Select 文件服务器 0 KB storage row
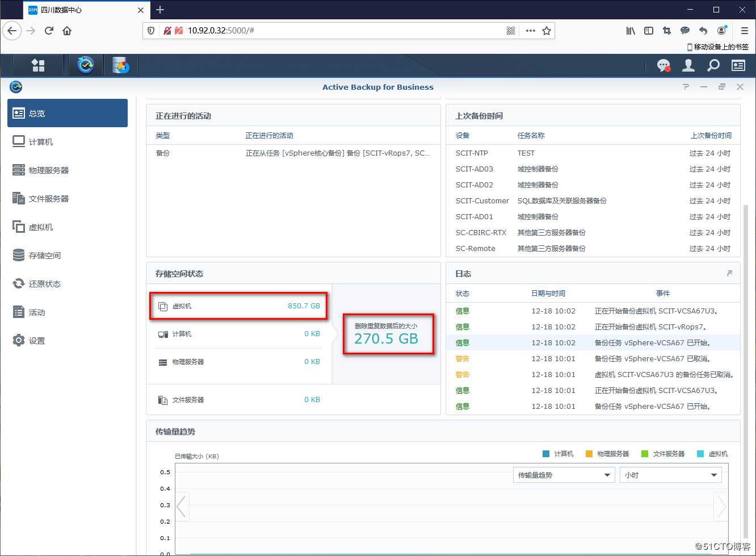The width and height of the screenshot is (756, 556). [239, 400]
